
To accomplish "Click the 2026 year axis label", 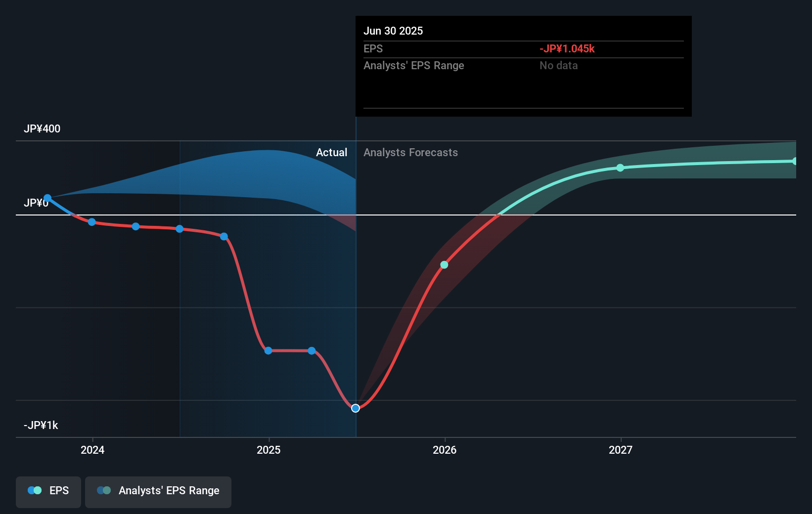I will point(445,450).
